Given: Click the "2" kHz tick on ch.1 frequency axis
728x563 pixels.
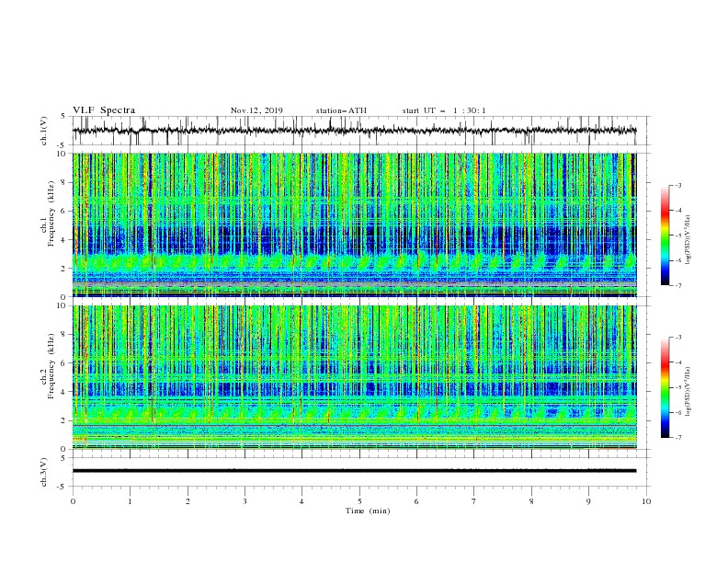Looking at the screenshot, I should [64, 268].
